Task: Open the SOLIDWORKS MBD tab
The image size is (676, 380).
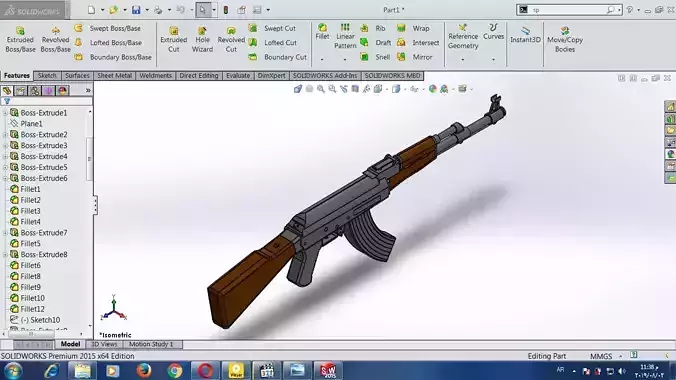Action: [392, 75]
